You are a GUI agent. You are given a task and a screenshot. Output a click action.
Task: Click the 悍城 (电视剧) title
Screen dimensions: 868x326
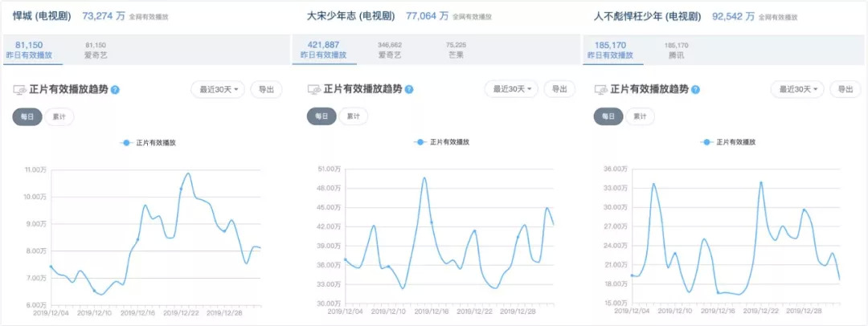42,16
